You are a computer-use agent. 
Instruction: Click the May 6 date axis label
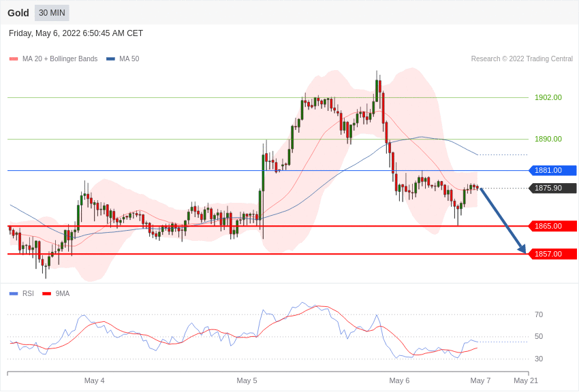tap(399, 380)
